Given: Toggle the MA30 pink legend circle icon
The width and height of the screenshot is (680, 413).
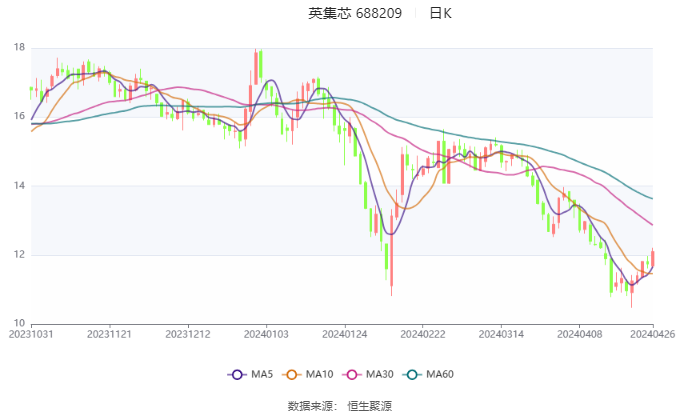Looking at the screenshot, I should 352,375.
